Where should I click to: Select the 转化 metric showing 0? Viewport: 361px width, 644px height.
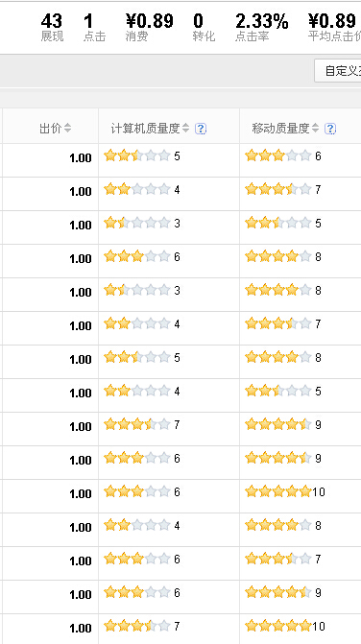[x=204, y=28]
